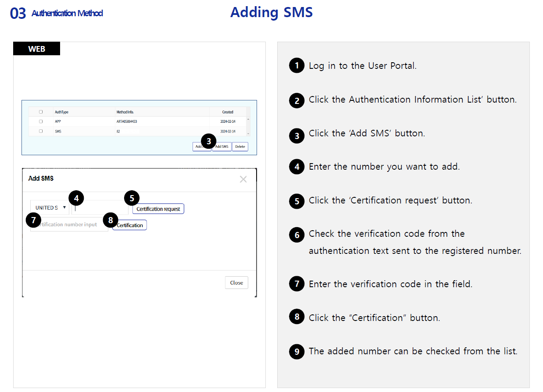Check the APP row checkbox
The height and width of the screenshot is (392, 543).
tap(41, 121)
